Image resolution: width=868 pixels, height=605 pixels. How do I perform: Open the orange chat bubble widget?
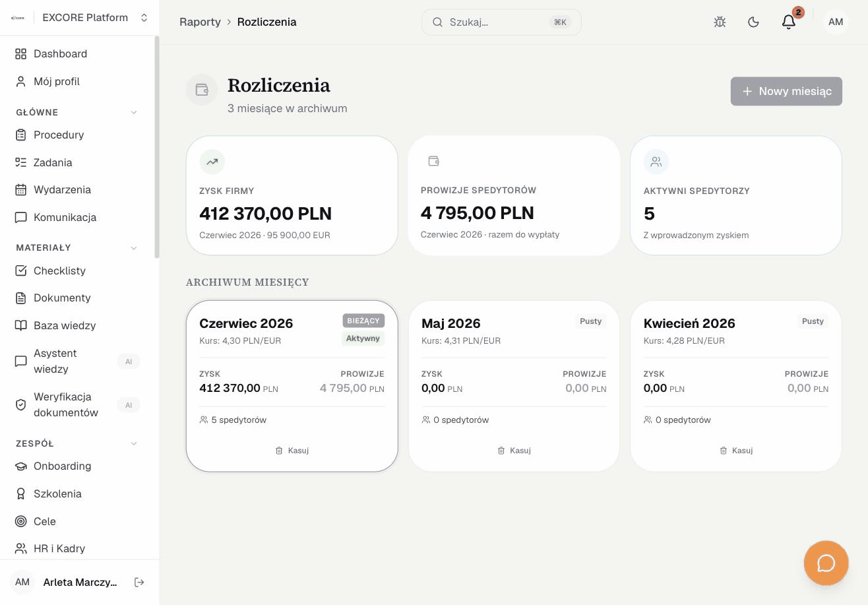pos(826,563)
